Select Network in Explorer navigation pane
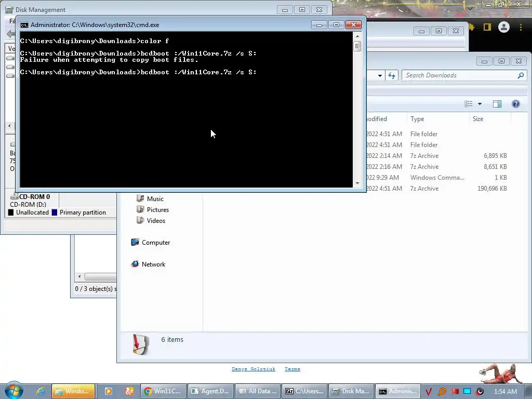532x399 pixels. [x=148, y=264]
